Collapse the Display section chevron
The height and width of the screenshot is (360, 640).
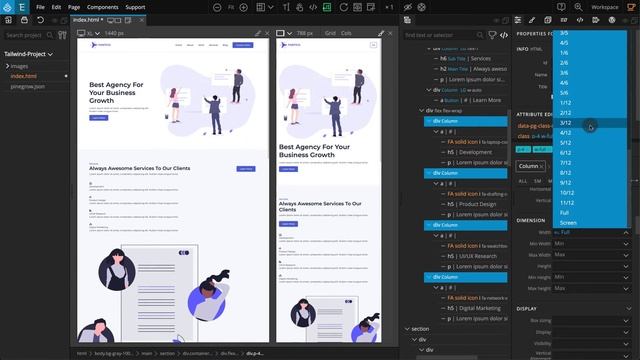(x=629, y=309)
